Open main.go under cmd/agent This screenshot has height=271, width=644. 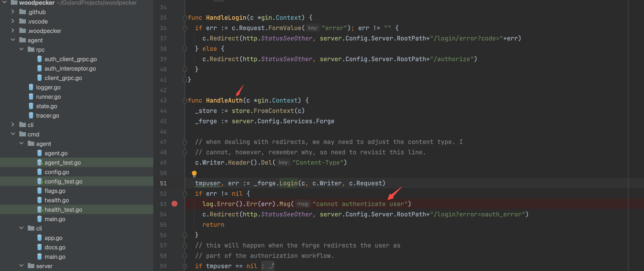55,219
